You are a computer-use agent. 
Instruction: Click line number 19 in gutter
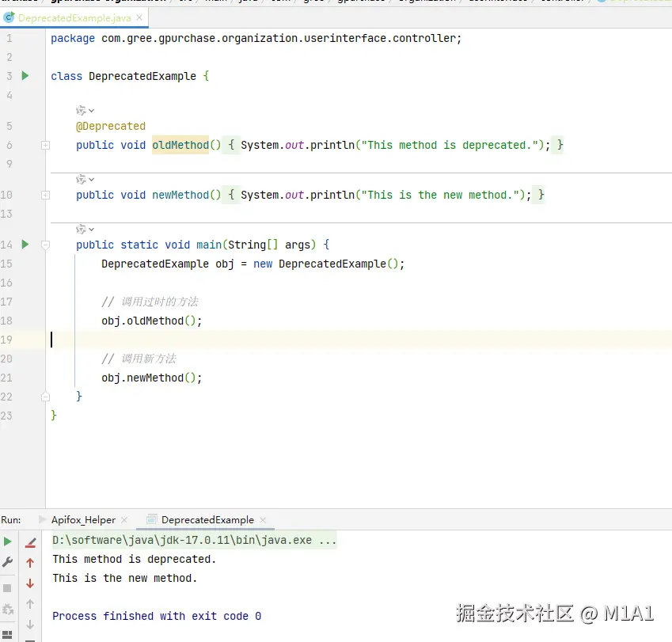tap(6, 340)
